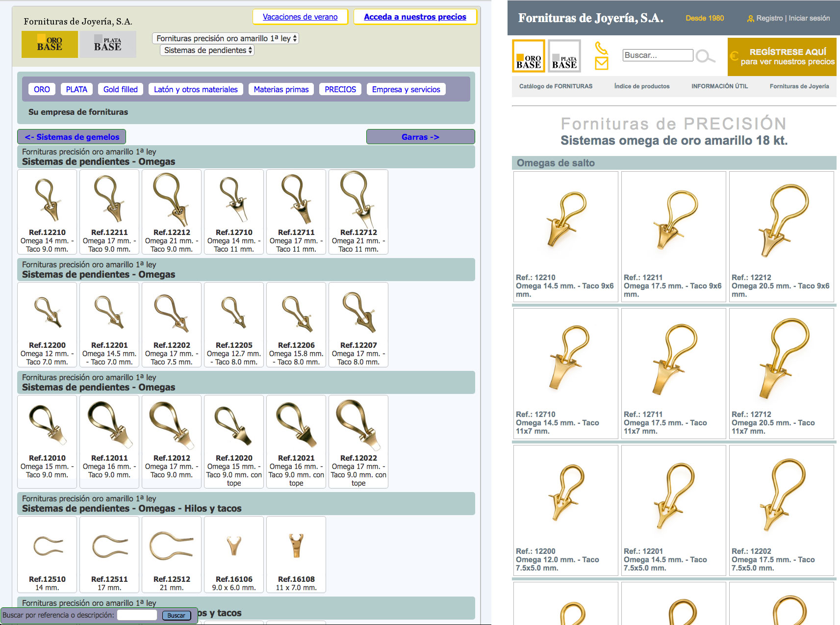Open Fornituras de Joyería menu item
840x625 pixels.
(x=799, y=86)
